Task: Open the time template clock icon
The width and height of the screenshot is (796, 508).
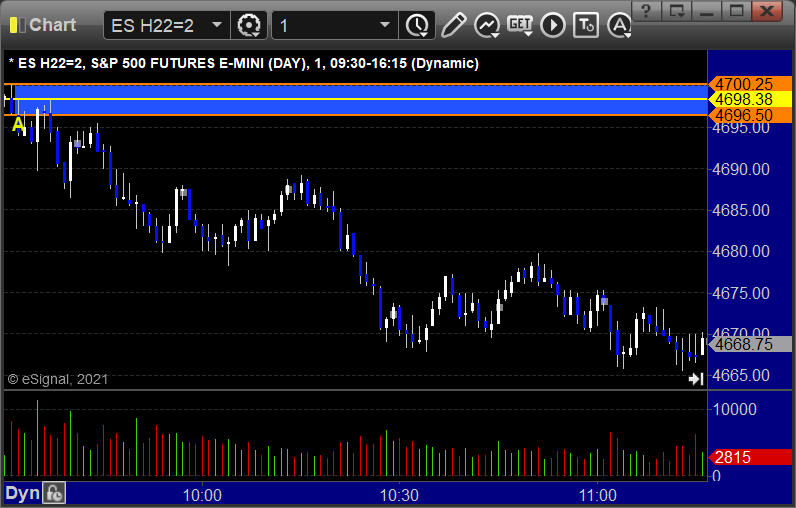Action: [x=417, y=25]
